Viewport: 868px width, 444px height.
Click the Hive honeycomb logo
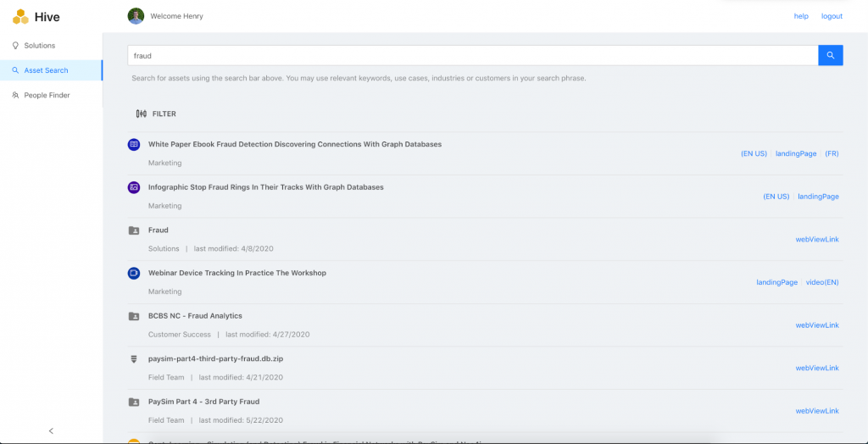pos(20,17)
